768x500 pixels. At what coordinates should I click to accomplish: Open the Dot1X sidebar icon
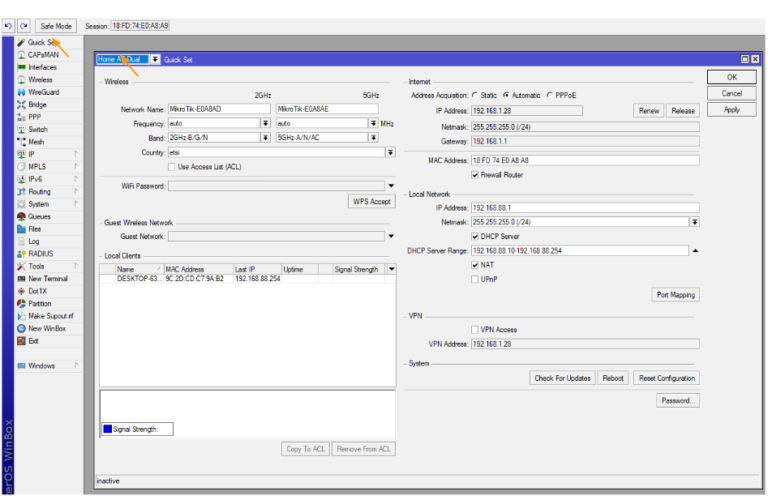[21, 291]
